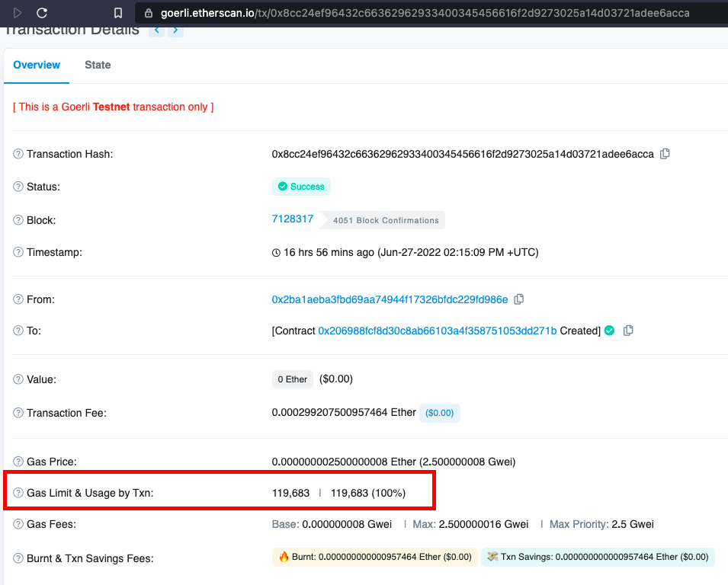728x585 pixels.
Task: Reload the page with the refresh icon
Action: [x=42, y=13]
